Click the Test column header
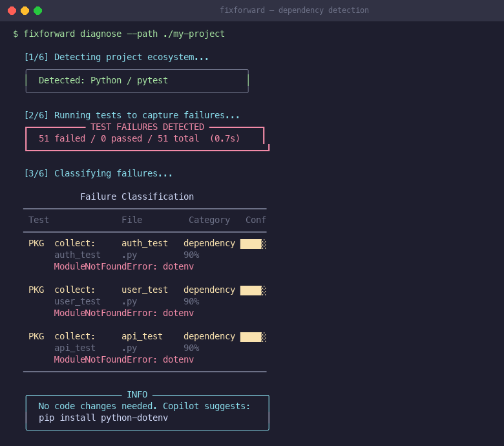Viewport: 504px width, 446px height. pyautogui.click(x=39, y=220)
